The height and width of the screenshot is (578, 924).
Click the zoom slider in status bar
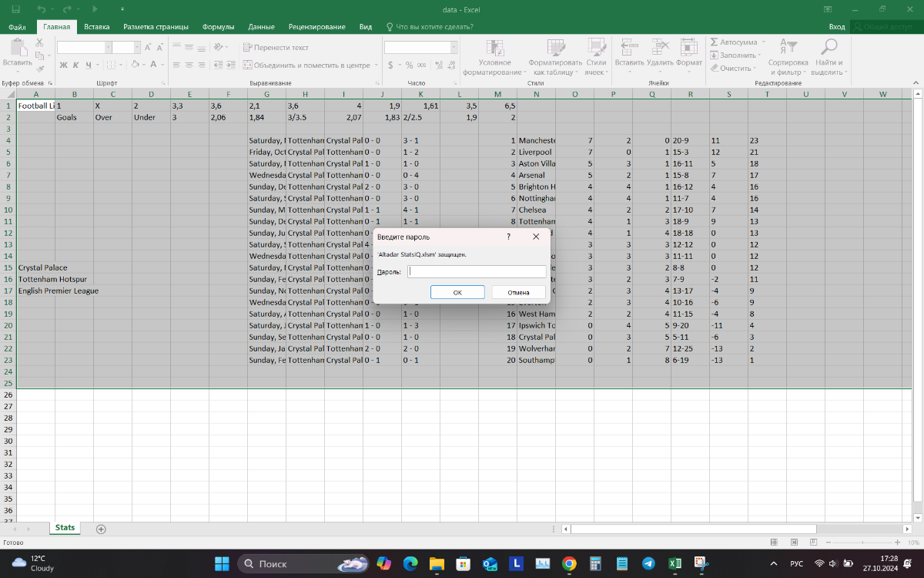[x=861, y=543]
